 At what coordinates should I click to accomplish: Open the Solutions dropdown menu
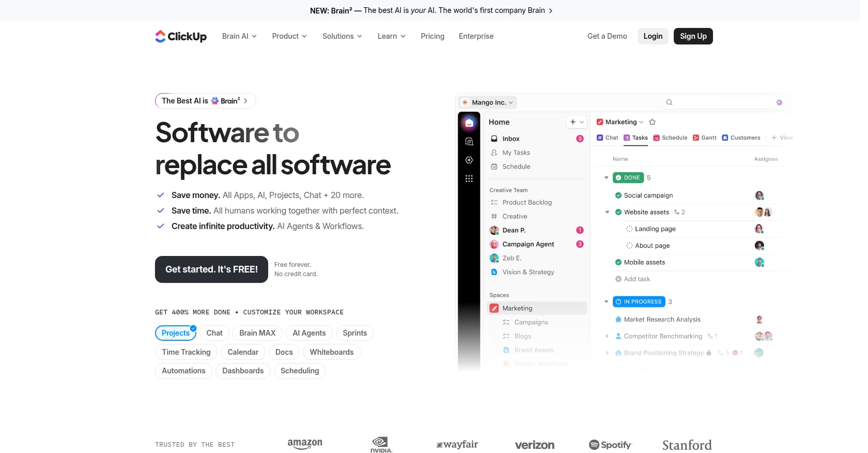pos(342,36)
